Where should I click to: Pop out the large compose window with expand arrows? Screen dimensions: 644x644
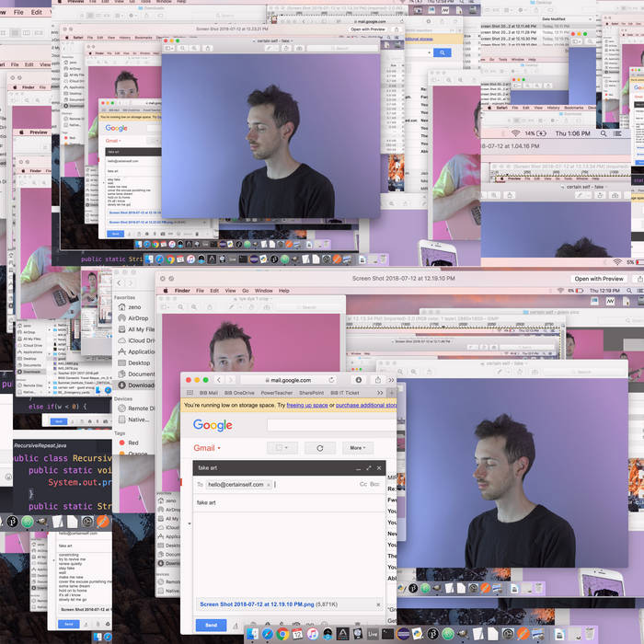coord(369,467)
